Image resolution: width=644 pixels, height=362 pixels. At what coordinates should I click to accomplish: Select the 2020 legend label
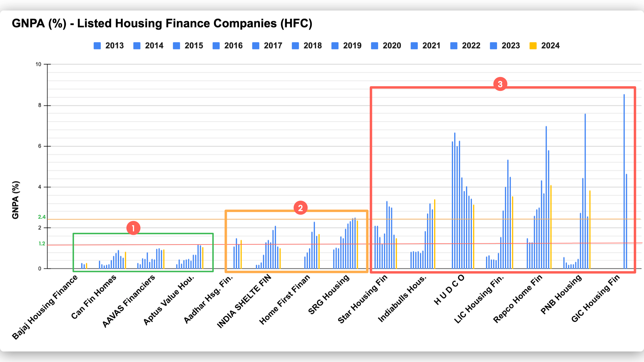pyautogui.click(x=392, y=46)
